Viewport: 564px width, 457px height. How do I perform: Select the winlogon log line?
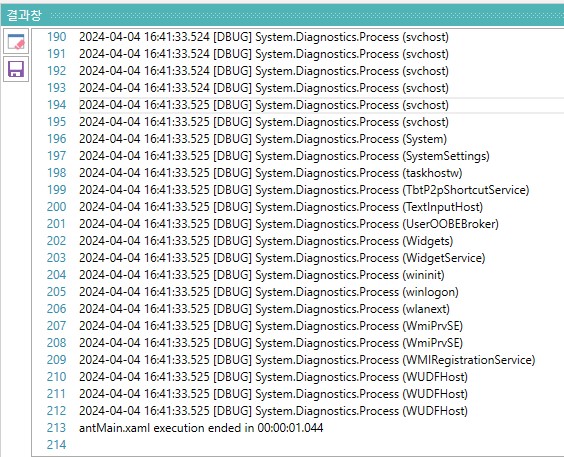[269, 292]
